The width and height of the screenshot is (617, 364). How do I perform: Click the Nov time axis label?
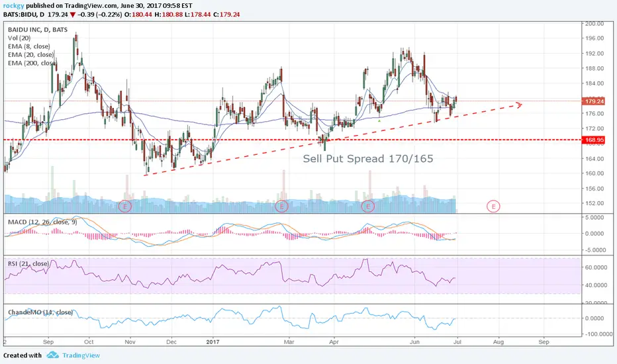pyautogui.click(x=130, y=341)
